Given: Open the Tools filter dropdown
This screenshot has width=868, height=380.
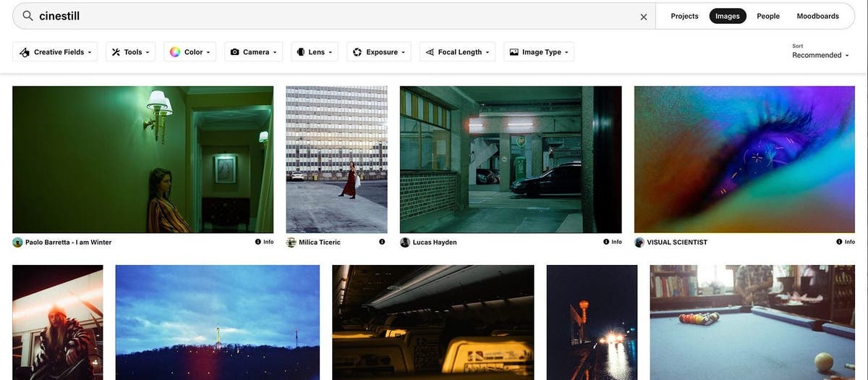Looking at the screenshot, I should coord(130,52).
